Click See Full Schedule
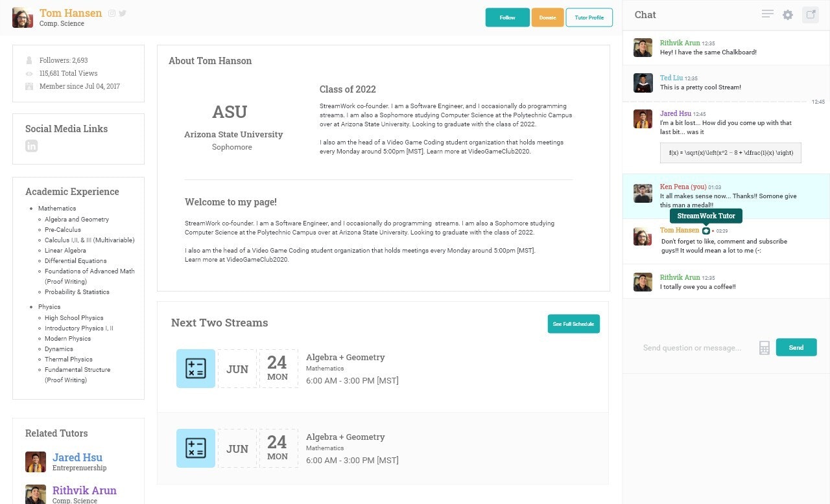Image resolution: width=830 pixels, height=504 pixels. pos(573,323)
